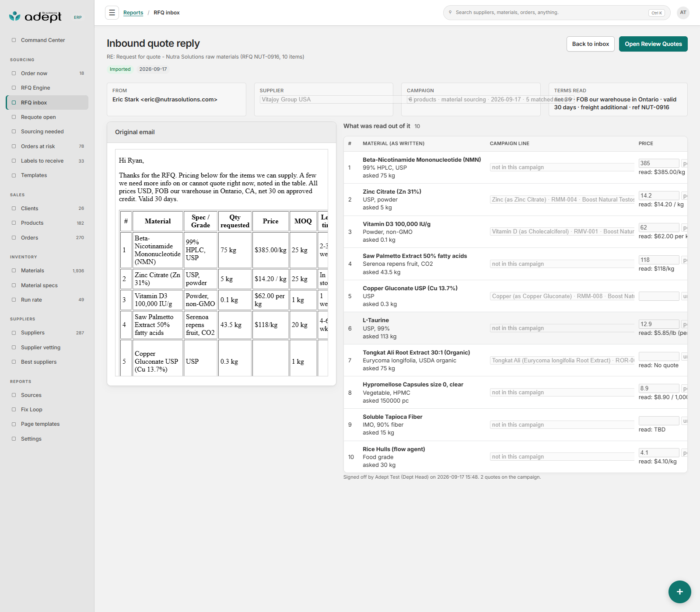
Task: Click Open Review Quotes button
Action: pos(653,44)
